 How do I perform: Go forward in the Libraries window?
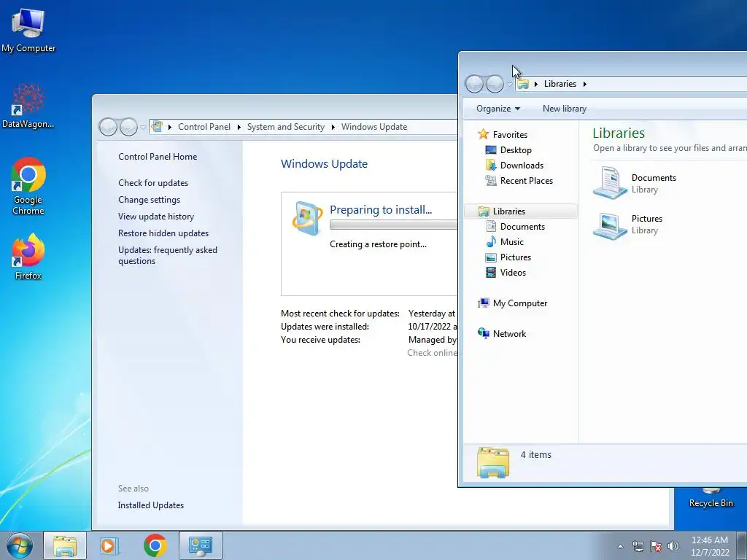click(495, 84)
